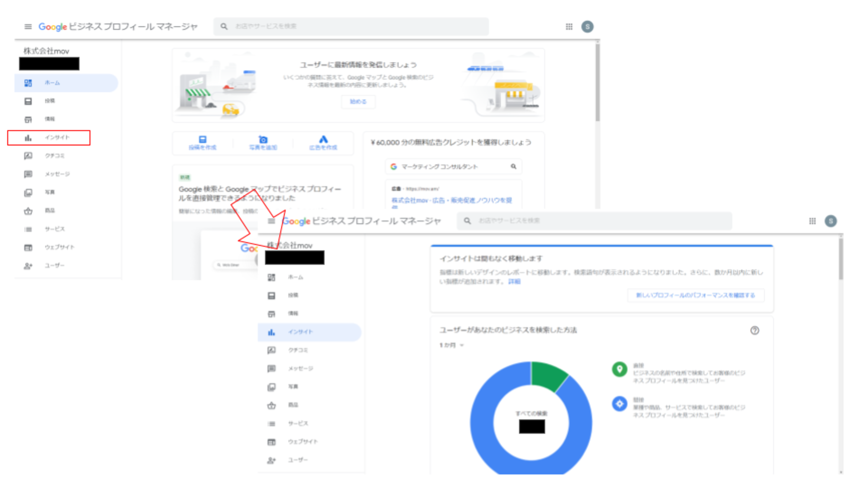
Task: Click 商品 basket icon in back window sidebar
Action: [x=28, y=211]
